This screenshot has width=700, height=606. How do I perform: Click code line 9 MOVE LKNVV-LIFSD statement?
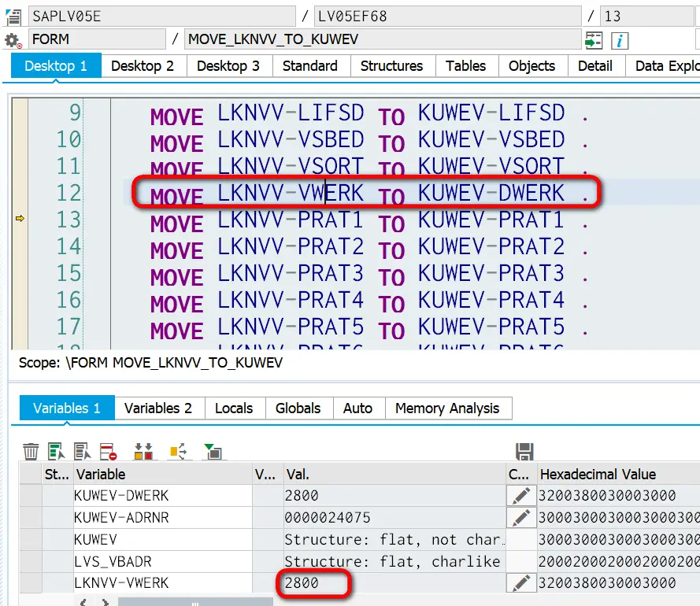[369, 113]
